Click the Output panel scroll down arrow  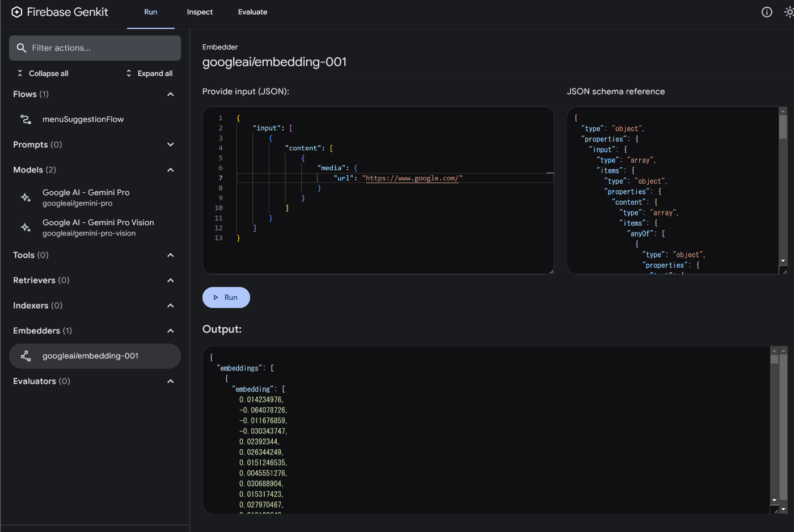pos(774,500)
